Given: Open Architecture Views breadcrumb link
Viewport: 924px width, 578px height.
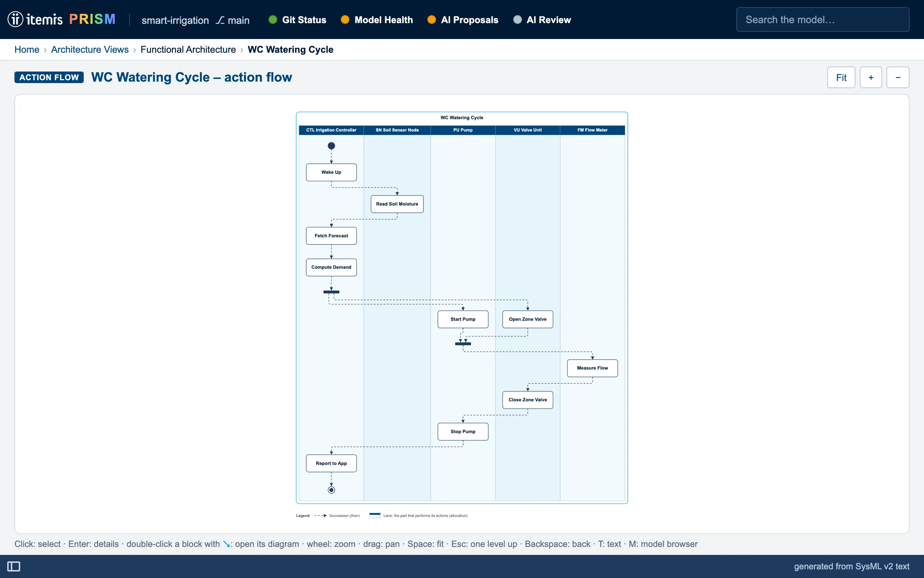Looking at the screenshot, I should click(90, 50).
